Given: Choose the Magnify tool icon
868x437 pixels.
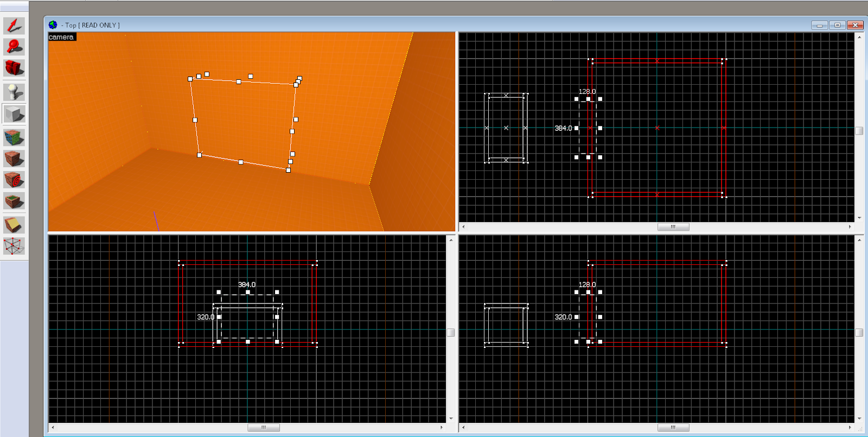Looking at the screenshot, I should click(x=14, y=47).
